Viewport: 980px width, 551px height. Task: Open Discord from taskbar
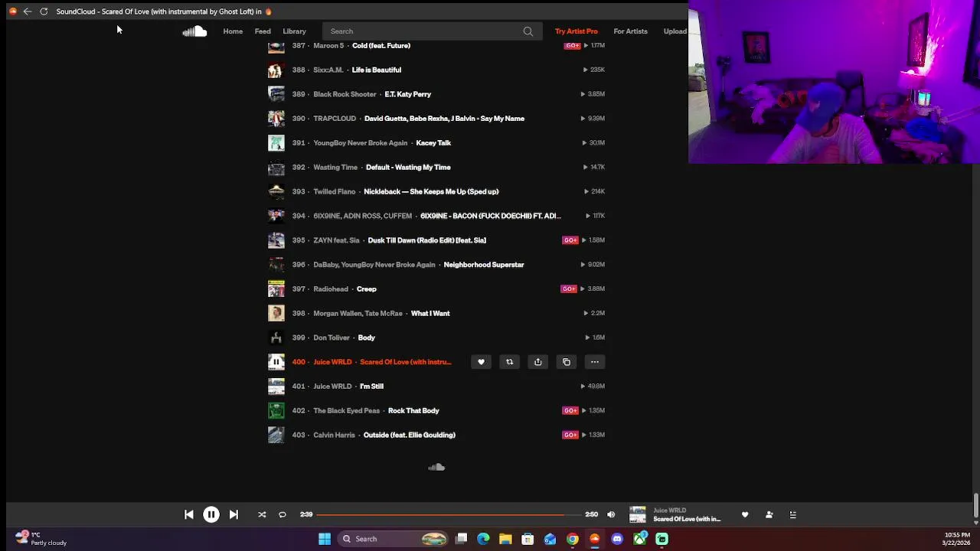[x=617, y=539]
